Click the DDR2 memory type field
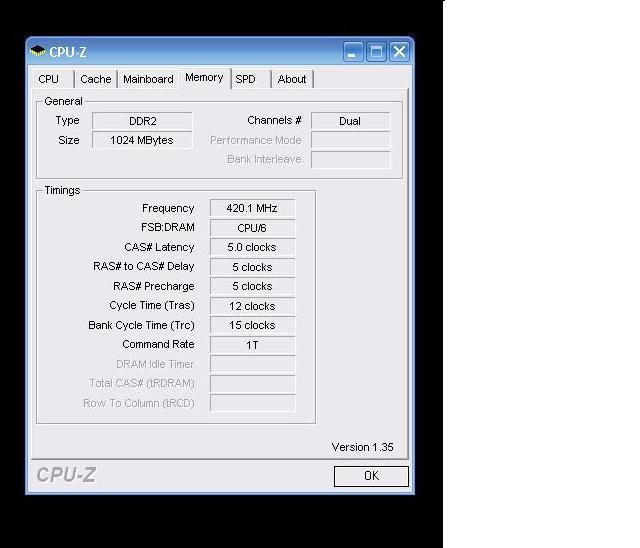640x548 pixels. coord(142,121)
